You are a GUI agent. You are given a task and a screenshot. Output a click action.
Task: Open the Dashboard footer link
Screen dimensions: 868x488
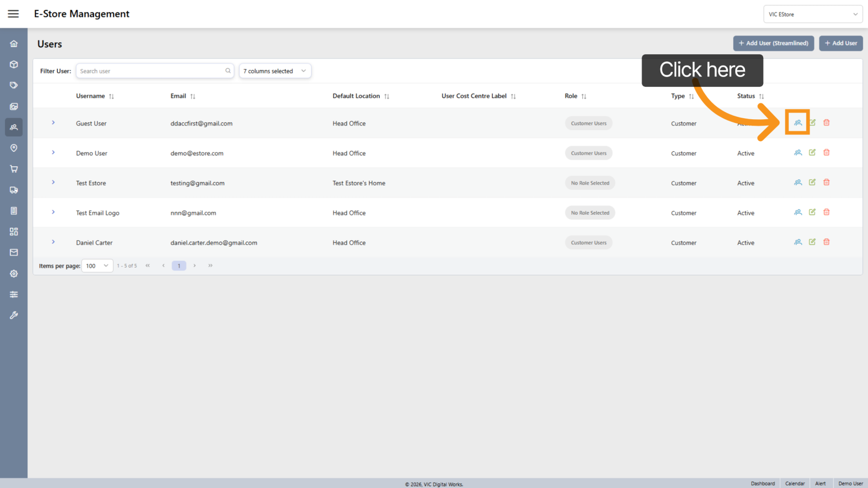[763, 483]
